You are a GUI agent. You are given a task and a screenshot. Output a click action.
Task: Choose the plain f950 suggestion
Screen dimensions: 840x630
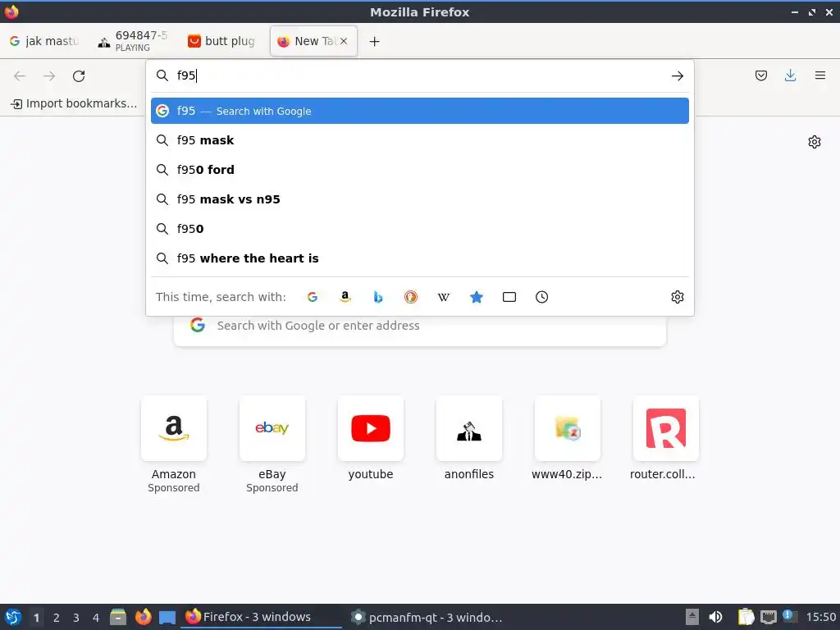click(x=419, y=229)
